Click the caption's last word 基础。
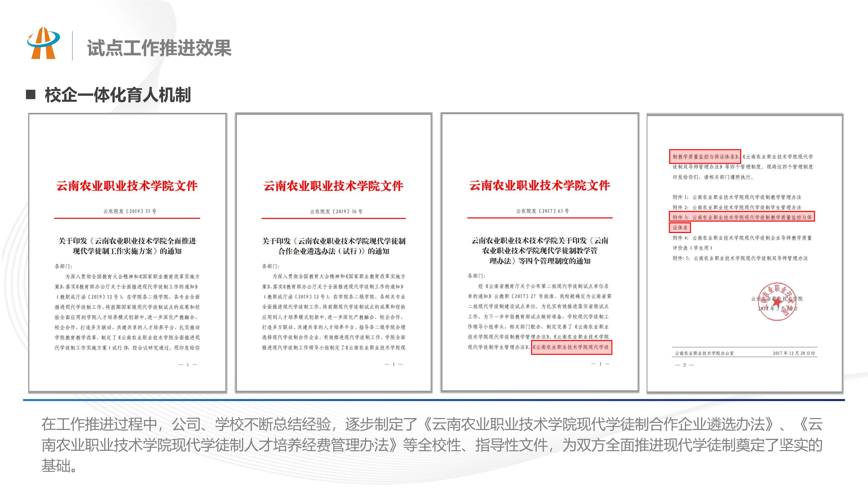The width and height of the screenshot is (868, 488). pos(59,466)
